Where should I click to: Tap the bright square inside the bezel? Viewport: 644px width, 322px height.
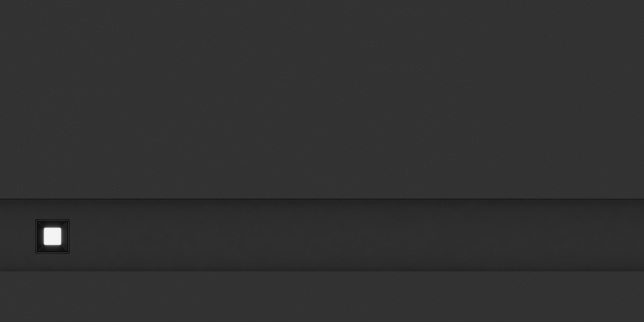point(52,236)
